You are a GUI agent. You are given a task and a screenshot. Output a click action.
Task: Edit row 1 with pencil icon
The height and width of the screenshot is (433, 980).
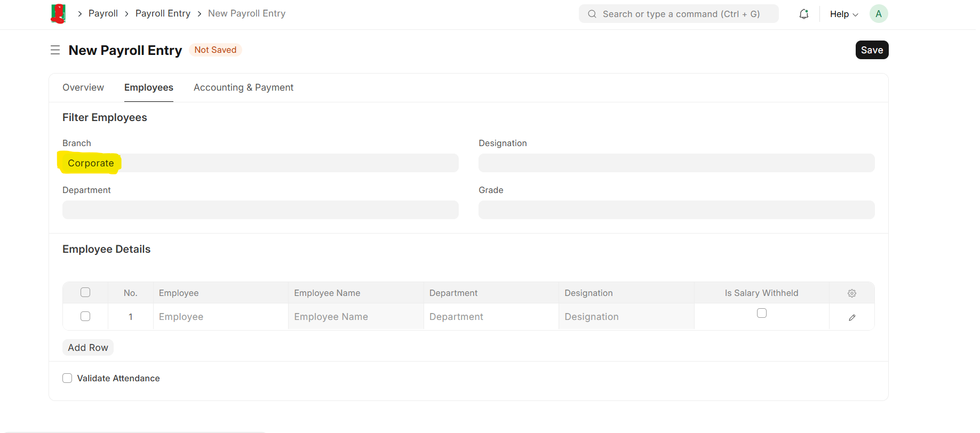(x=851, y=317)
